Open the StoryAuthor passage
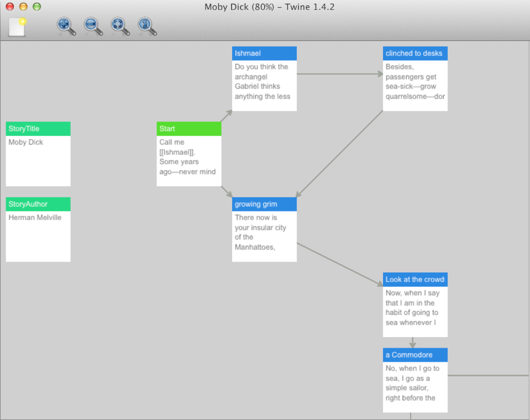Viewport: 530px width, 420px height. click(38, 229)
